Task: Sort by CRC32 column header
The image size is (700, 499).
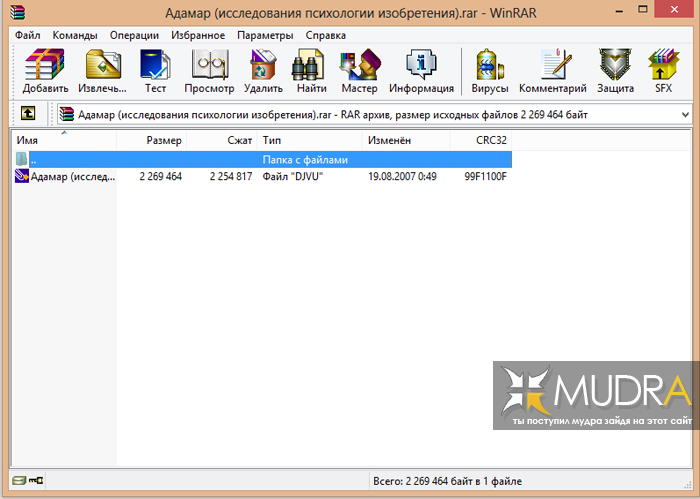Action: pos(481,141)
